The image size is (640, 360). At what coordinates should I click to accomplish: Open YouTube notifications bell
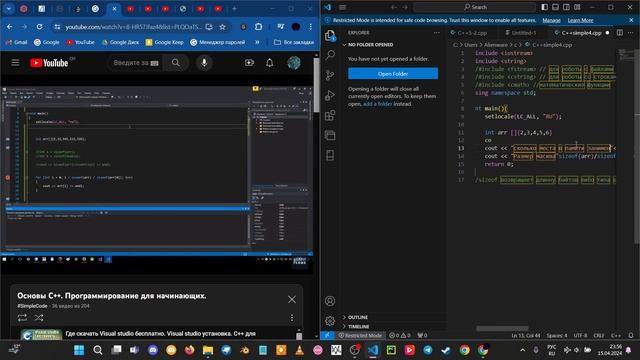coord(270,63)
